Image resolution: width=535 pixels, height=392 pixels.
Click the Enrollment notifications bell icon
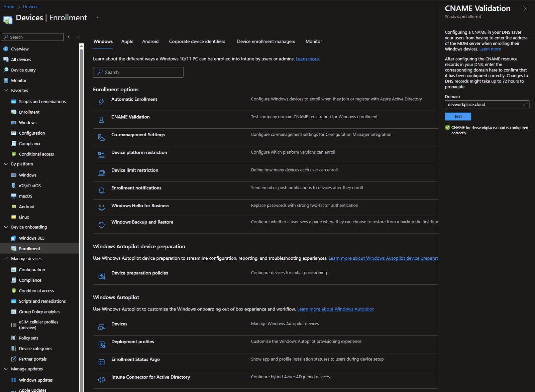101,190
